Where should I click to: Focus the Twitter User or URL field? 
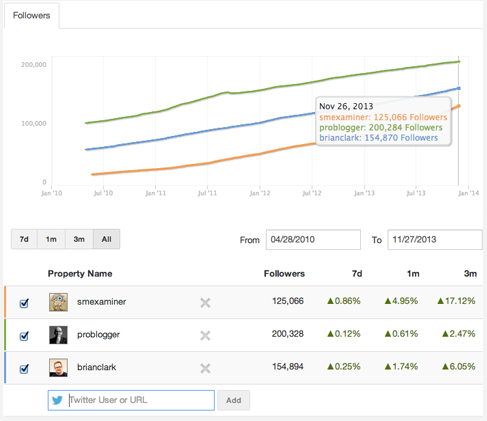click(131, 400)
